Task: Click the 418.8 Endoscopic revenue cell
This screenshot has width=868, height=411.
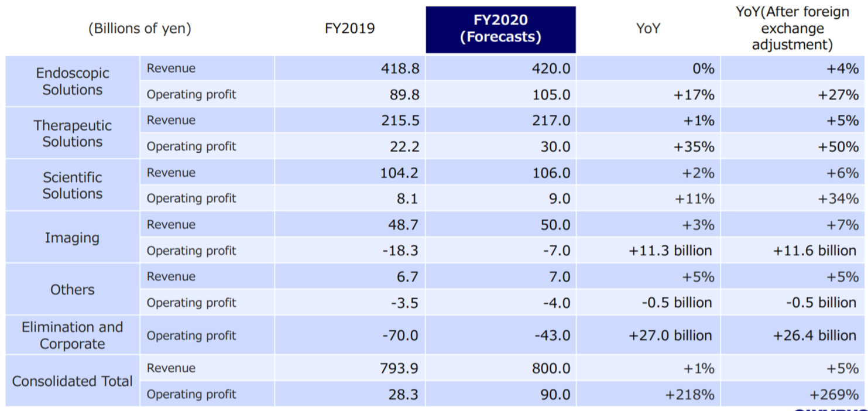Action: [350, 68]
